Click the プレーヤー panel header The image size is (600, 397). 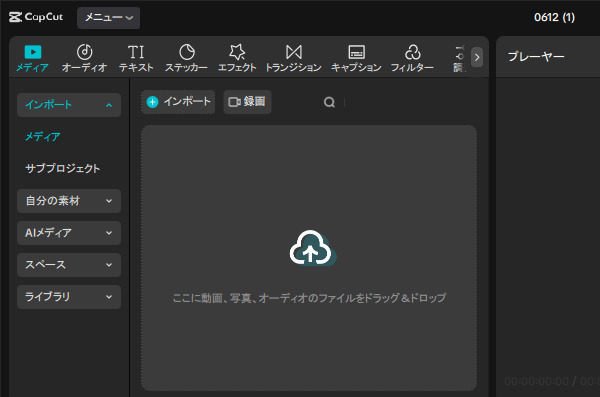[x=536, y=57]
